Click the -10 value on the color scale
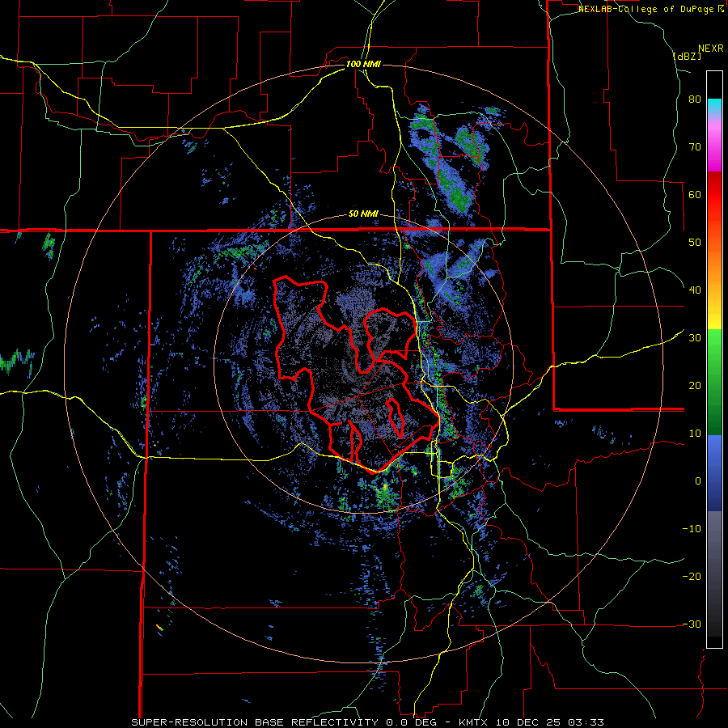Viewport: 728px width, 728px height. click(692, 528)
